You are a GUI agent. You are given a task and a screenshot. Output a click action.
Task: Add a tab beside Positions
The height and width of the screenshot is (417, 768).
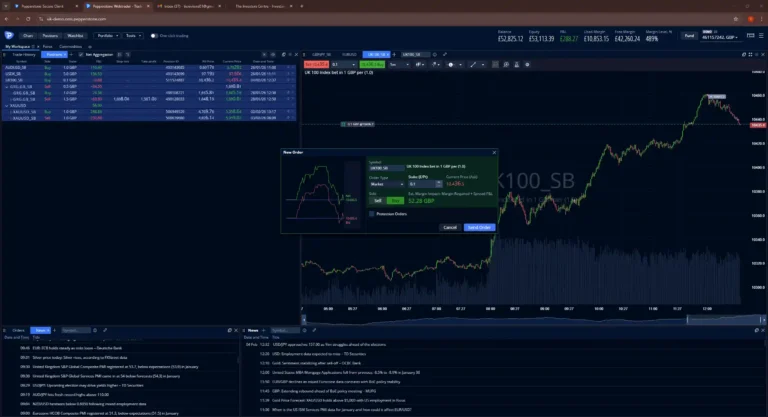[x=72, y=54]
